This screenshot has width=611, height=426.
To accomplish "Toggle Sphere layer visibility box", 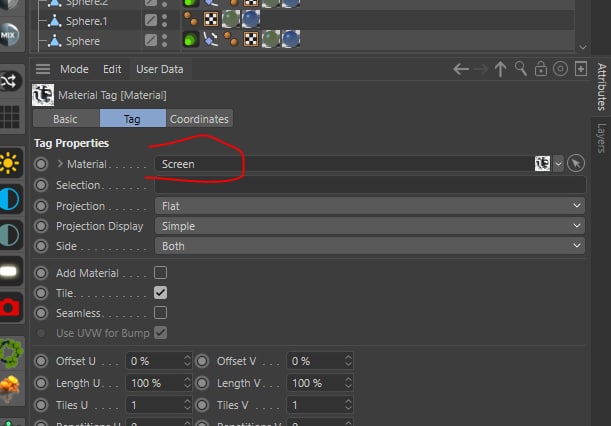I will click(150, 40).
